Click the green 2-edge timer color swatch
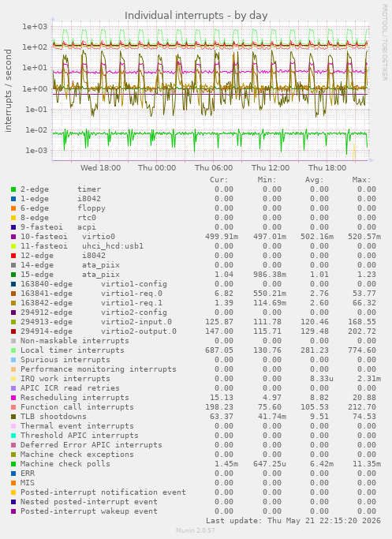 tap(13, 189)
